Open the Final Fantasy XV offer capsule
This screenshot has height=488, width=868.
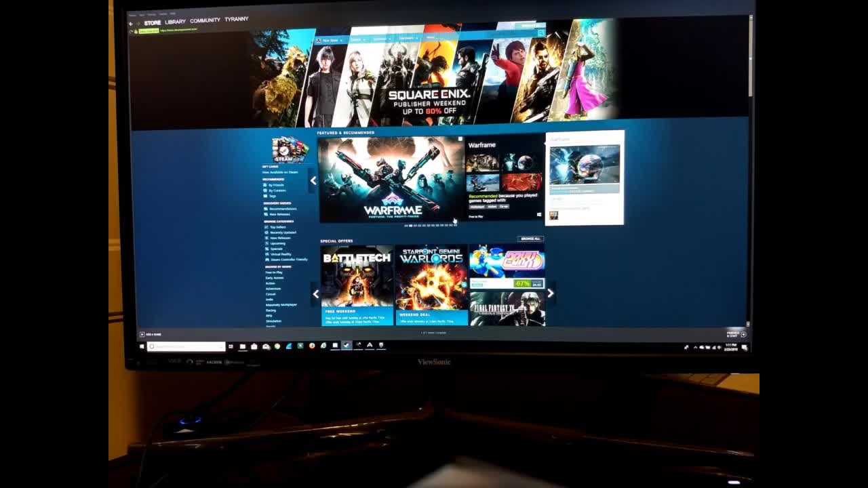point(507,308)
